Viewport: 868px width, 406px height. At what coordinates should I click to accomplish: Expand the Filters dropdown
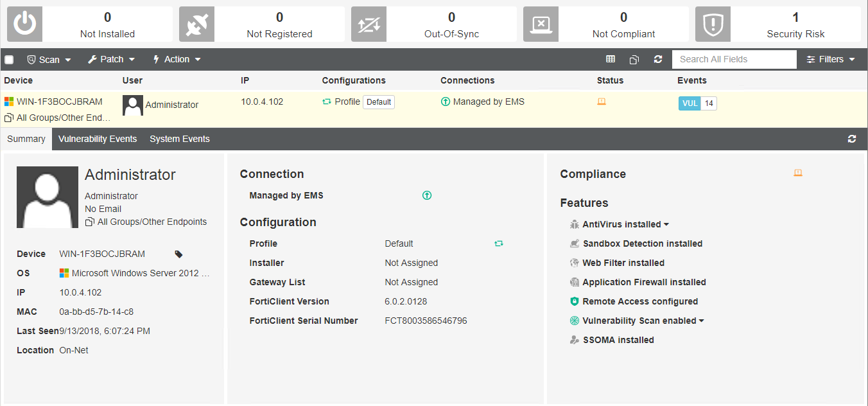[x=831, y=59]
